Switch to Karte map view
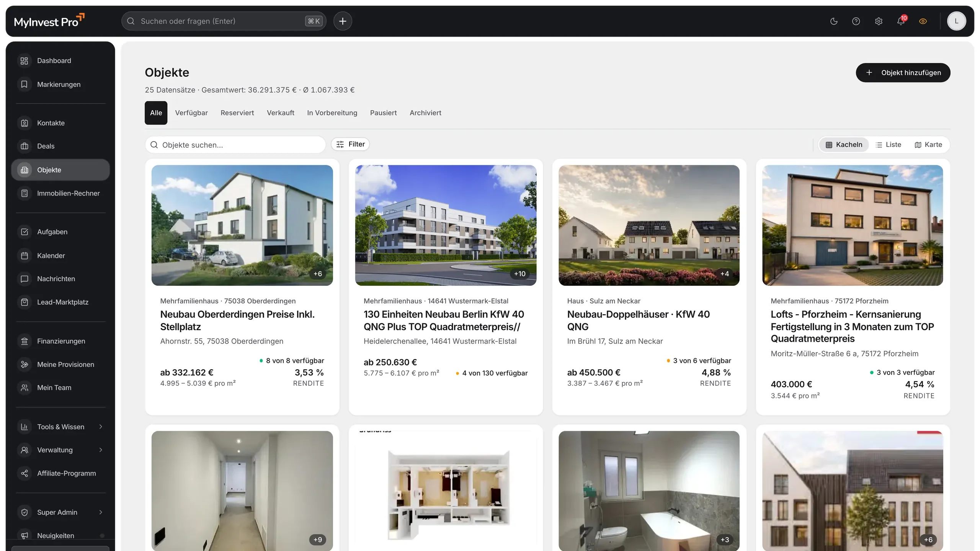Screen dimensions: 980x551 point(928,145)
